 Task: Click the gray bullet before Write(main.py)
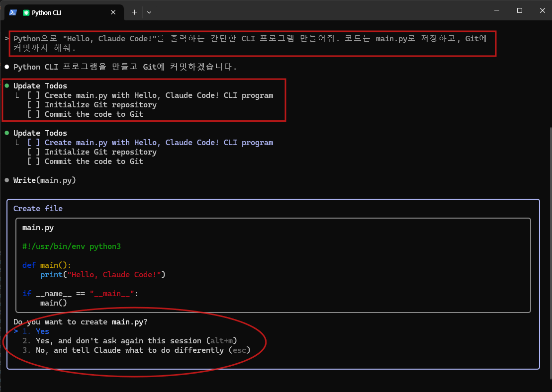click(7, 180)
